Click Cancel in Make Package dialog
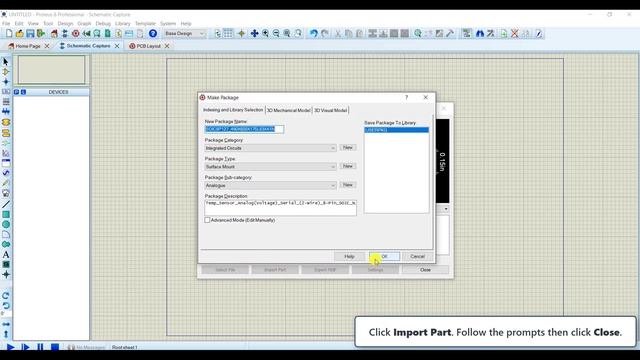Viewport: 640px width, 360px height. (417, 256)
